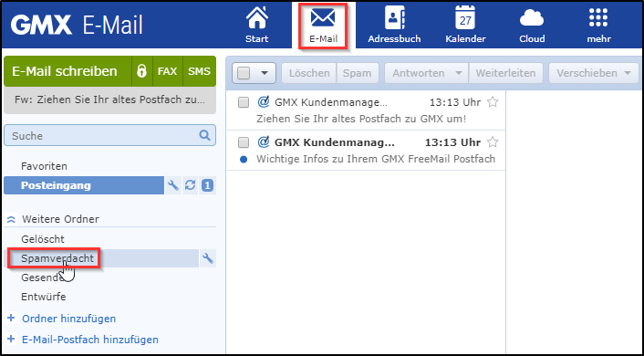Open email 'Wichtige Infos zu Ihrem GMX FreeMail Postfach'
This screenshot has height=356, width=644.
[x=366, y=151]
